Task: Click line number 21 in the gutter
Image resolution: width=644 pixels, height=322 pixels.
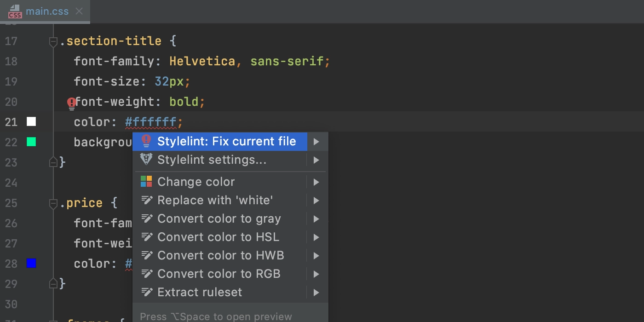Action: click(11, 122)
